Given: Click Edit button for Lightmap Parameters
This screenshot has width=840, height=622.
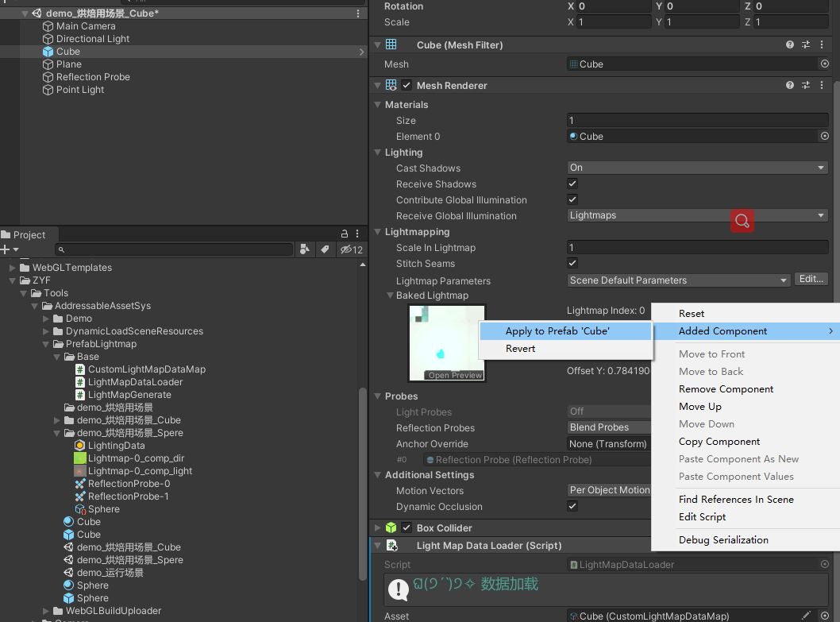Looking at the screenshot, I should tap(811, 280).
